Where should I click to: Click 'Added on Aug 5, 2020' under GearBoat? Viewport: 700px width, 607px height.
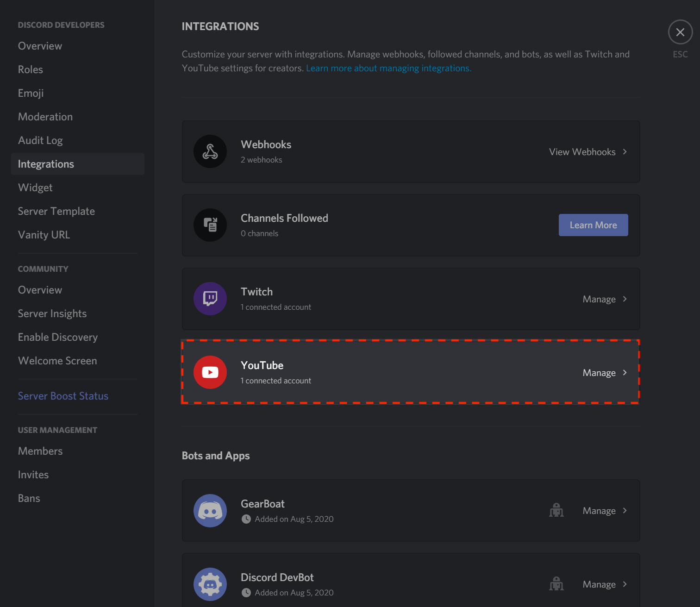(x=294, y=519)
